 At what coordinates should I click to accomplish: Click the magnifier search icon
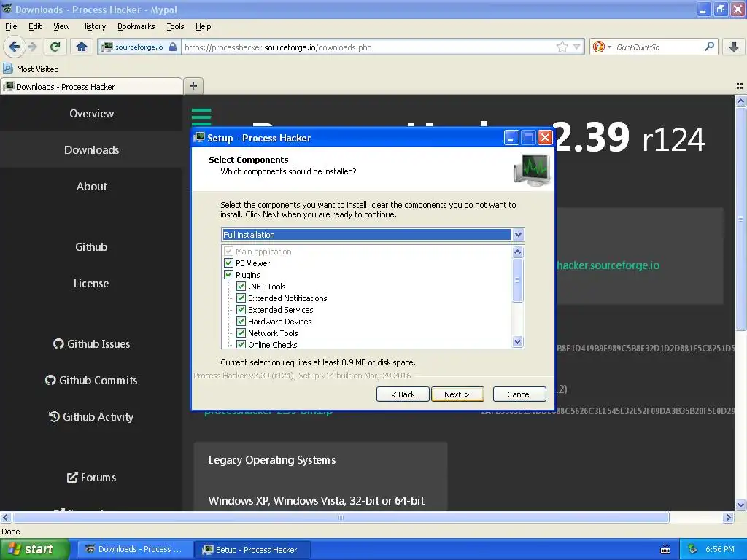tap(709, 47)
